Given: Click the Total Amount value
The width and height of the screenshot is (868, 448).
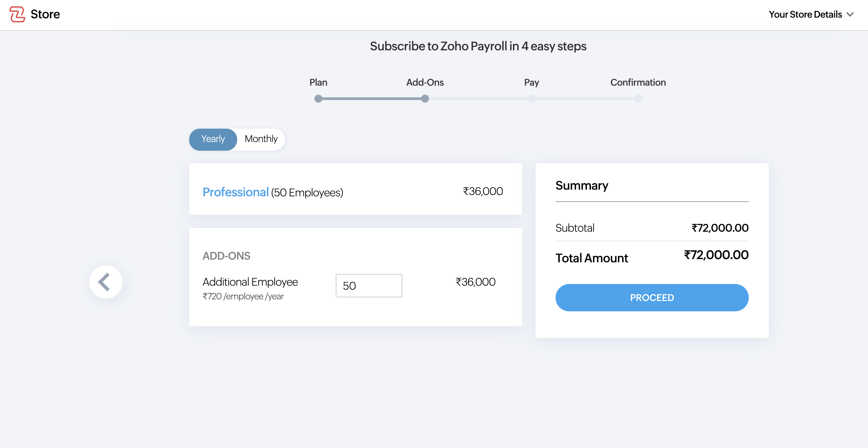Looking at the screenshot, I should coord(716,255).
